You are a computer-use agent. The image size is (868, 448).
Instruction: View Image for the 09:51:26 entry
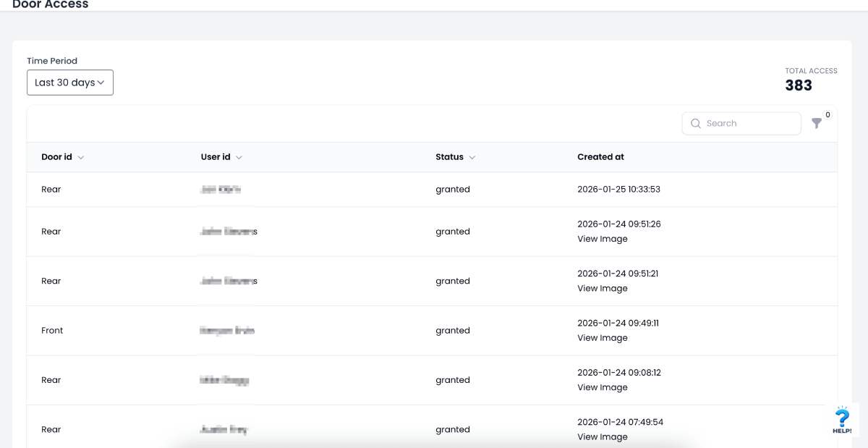[x=602, y=239]
